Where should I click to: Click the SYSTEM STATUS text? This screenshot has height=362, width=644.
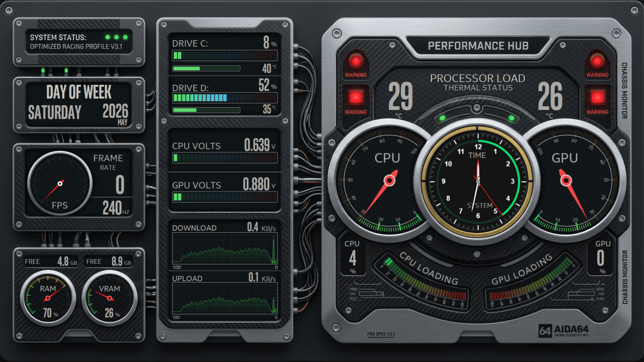pos(58,37)
